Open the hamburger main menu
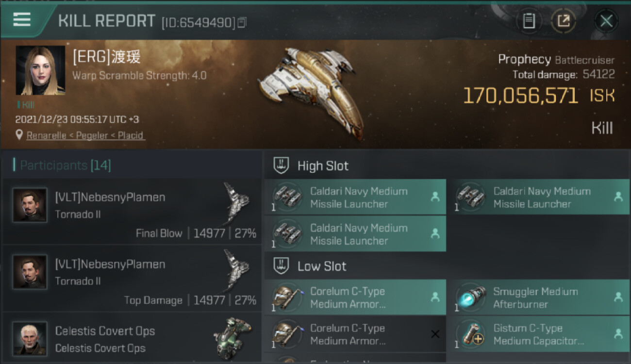 [22, 19]
